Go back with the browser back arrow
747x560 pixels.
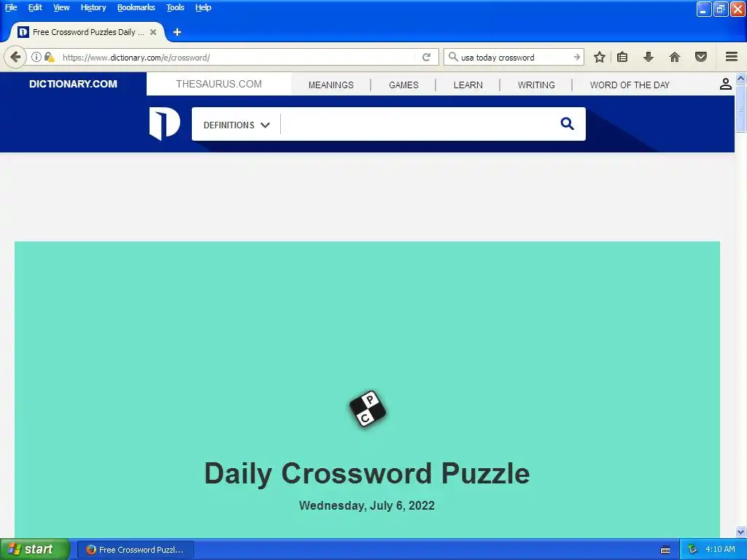15,57
